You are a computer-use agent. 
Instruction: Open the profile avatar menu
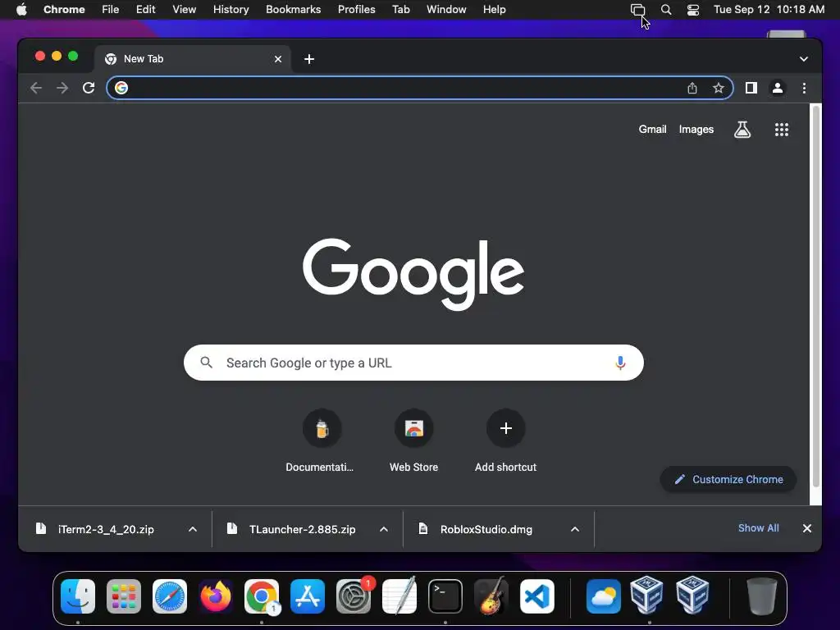778,88
